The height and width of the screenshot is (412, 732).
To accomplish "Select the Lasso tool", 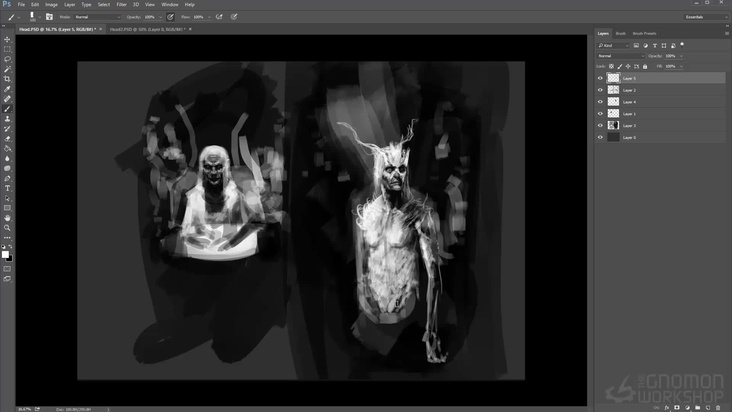I will click(7, 59).
